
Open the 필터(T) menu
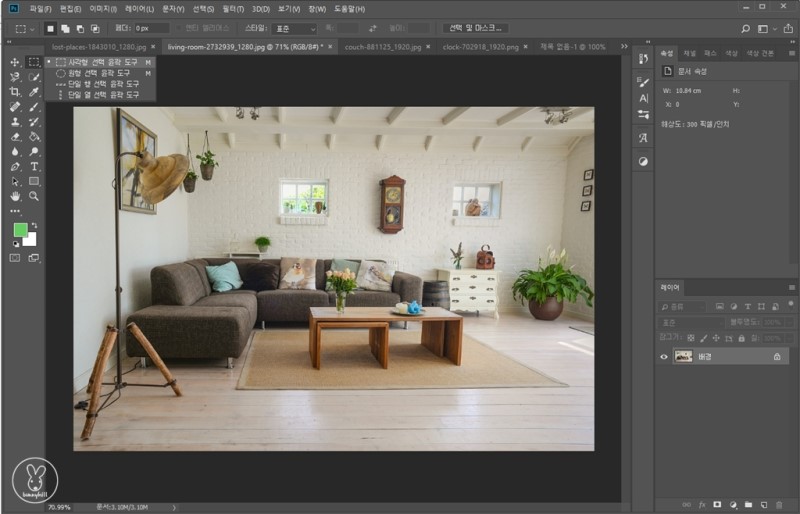(x=233, y=9)
